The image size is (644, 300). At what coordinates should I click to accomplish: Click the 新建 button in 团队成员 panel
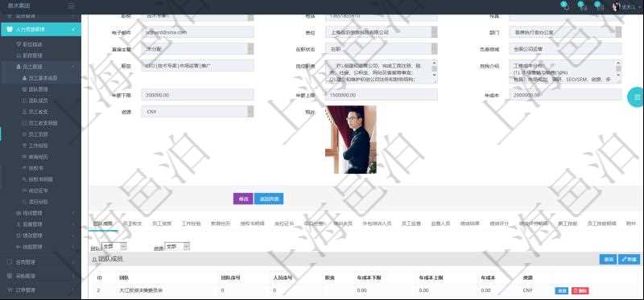[x=629, y=259]
